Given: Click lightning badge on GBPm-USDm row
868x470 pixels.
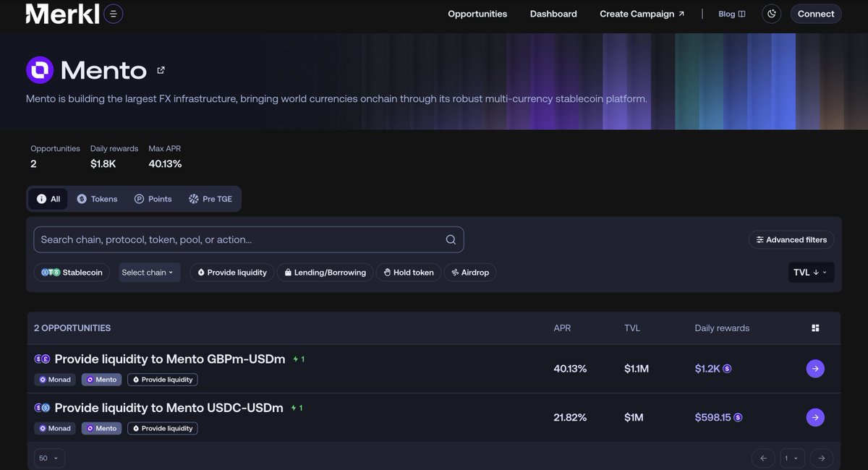Looking at the screenshot, I should pyautogui.click(x=299, y=359).
